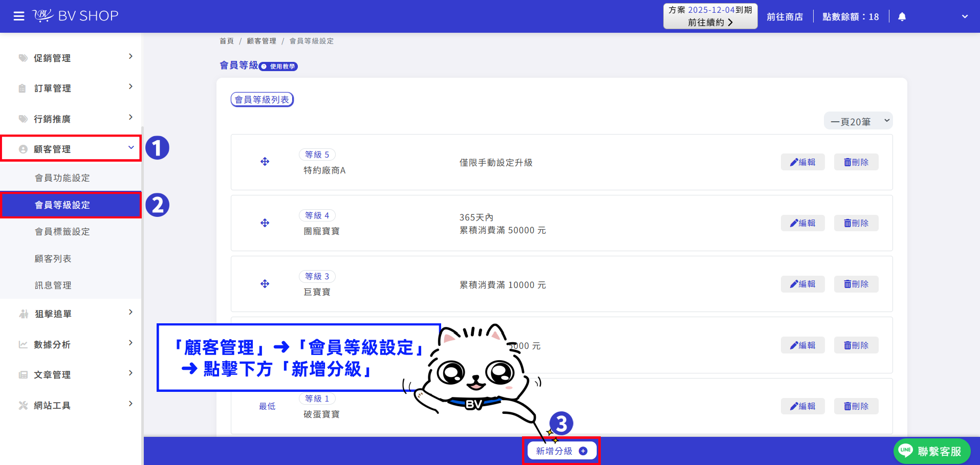Image resolution: width=980 pixels, height=465 pixels.
Task: Click the 累積消費滿 10000 元 condition text
Action: [x=503, y=285]
